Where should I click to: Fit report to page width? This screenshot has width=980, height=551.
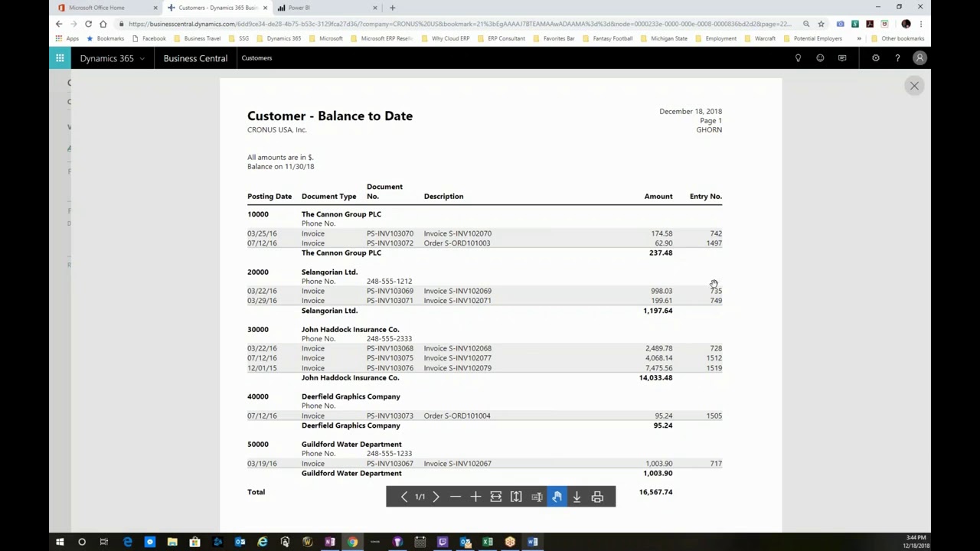click(496, 497)
